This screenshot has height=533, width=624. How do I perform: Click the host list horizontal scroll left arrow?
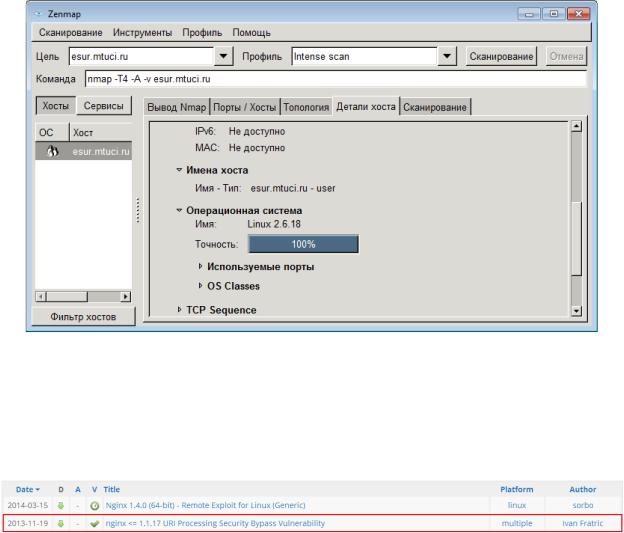coord(41,297)
